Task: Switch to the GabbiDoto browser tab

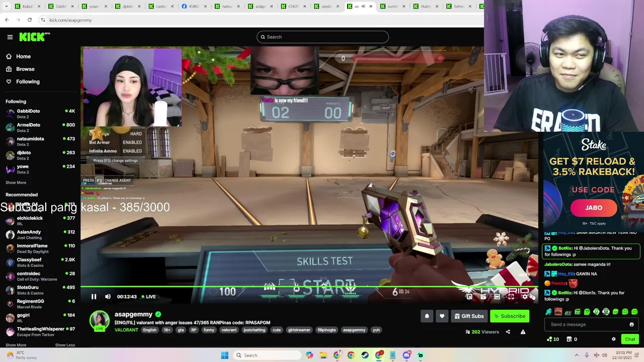Action: tap(61, 7)
